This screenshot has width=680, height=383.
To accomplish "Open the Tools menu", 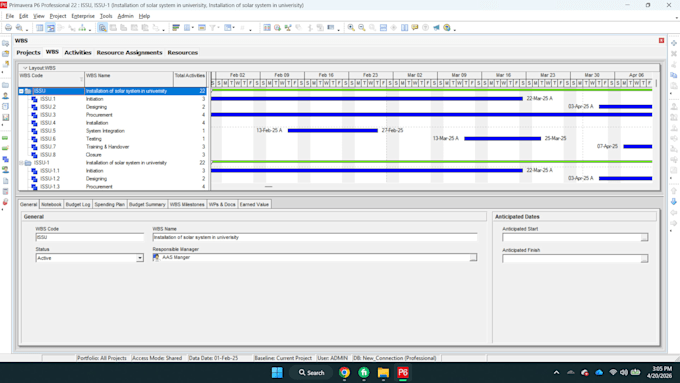I will click(x=106, y=16).
